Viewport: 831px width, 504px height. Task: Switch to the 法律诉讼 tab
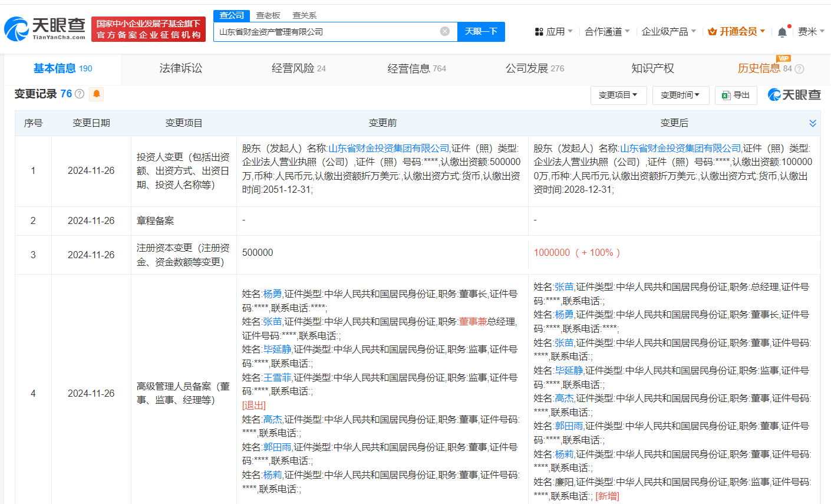click(180, 68)
